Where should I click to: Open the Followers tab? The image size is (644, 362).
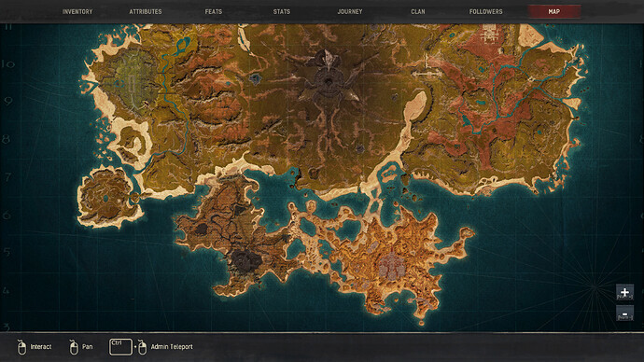tap(486, 11)
